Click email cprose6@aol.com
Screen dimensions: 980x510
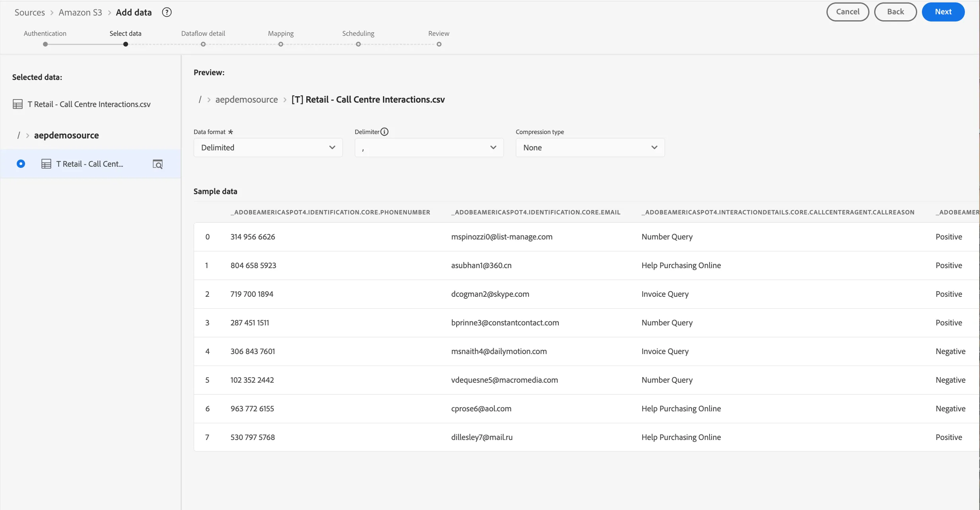click(x=481, y=409)
